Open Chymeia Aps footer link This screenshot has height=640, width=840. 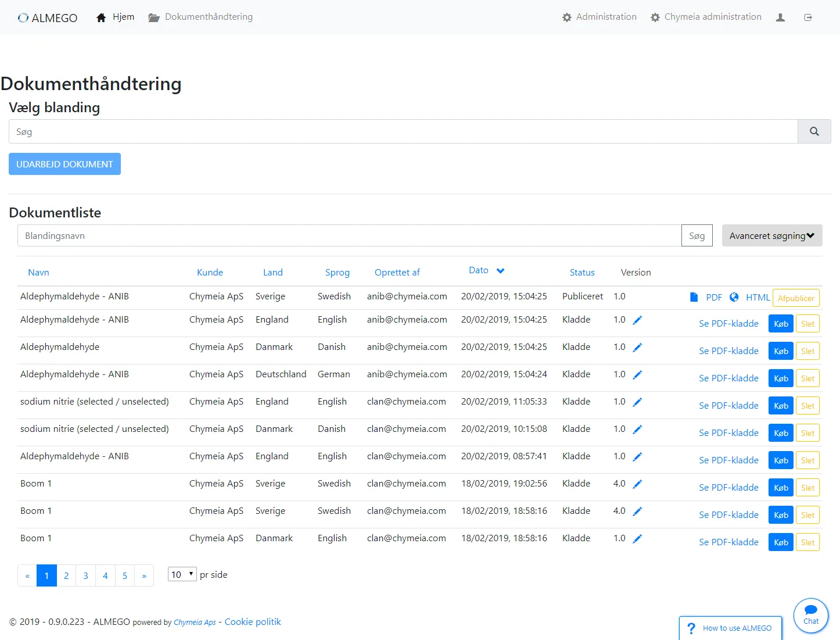pos(195,622)
